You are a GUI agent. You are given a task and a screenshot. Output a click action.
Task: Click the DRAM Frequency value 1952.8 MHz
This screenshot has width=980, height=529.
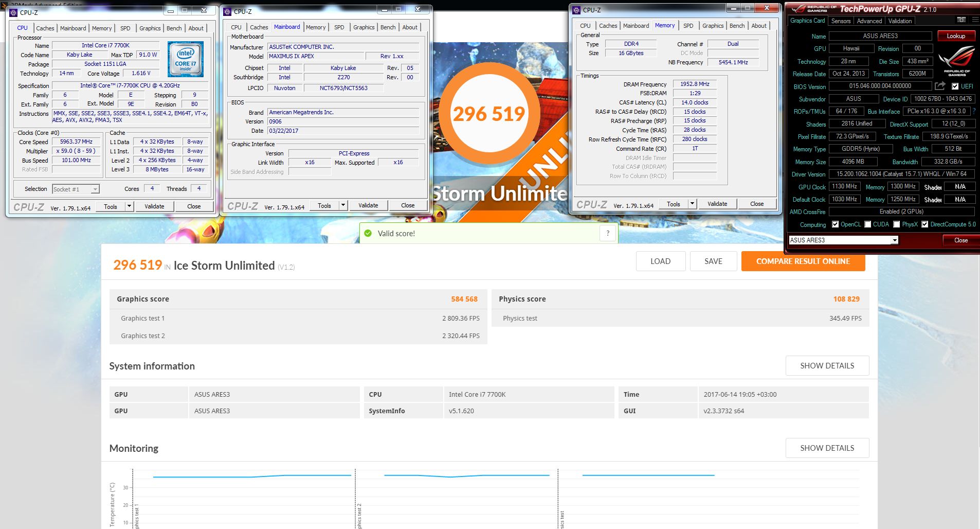(695, 84)
